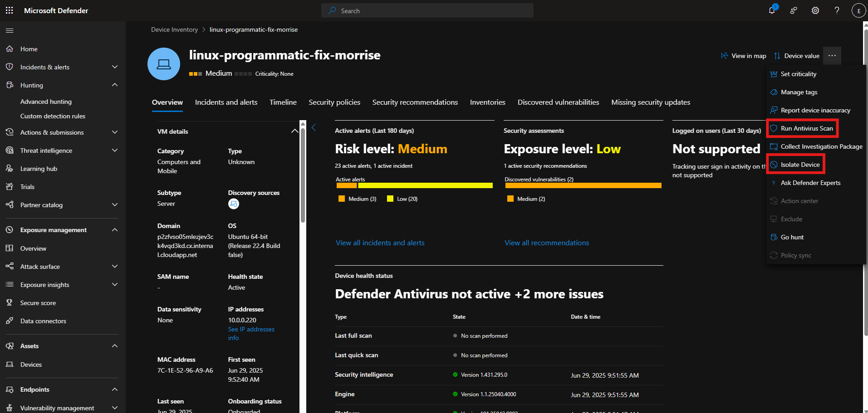868x413 pixels.
Task: Select Run Antivirus Scan menu item
Action: click(x=802, y=128)
